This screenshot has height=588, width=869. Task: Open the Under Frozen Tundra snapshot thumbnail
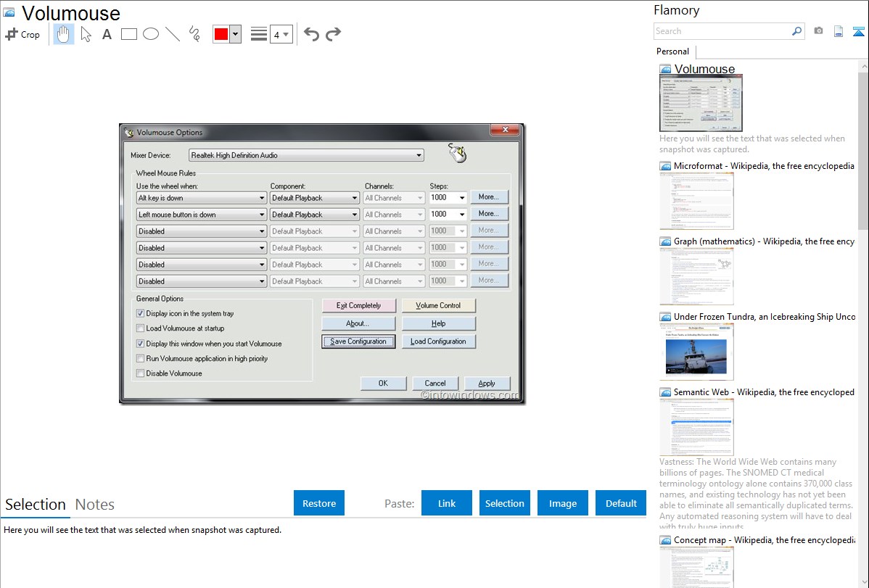(x=696, y=351)
